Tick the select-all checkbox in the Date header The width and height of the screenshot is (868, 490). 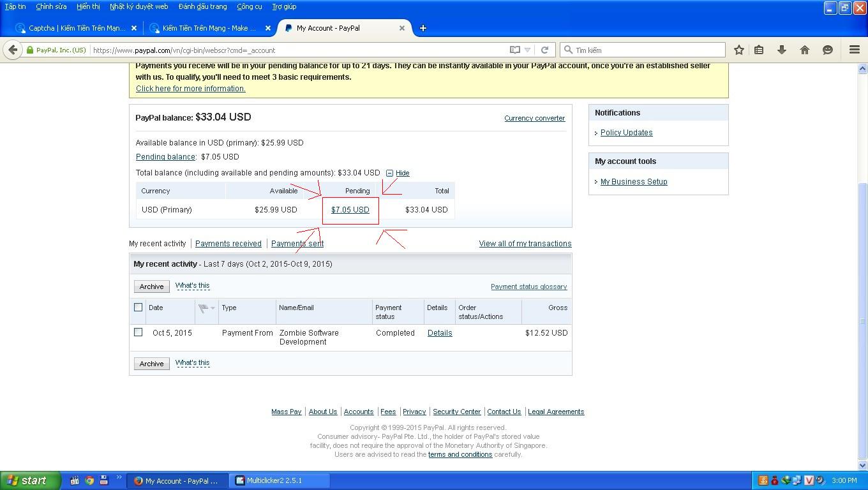(138, 308)
